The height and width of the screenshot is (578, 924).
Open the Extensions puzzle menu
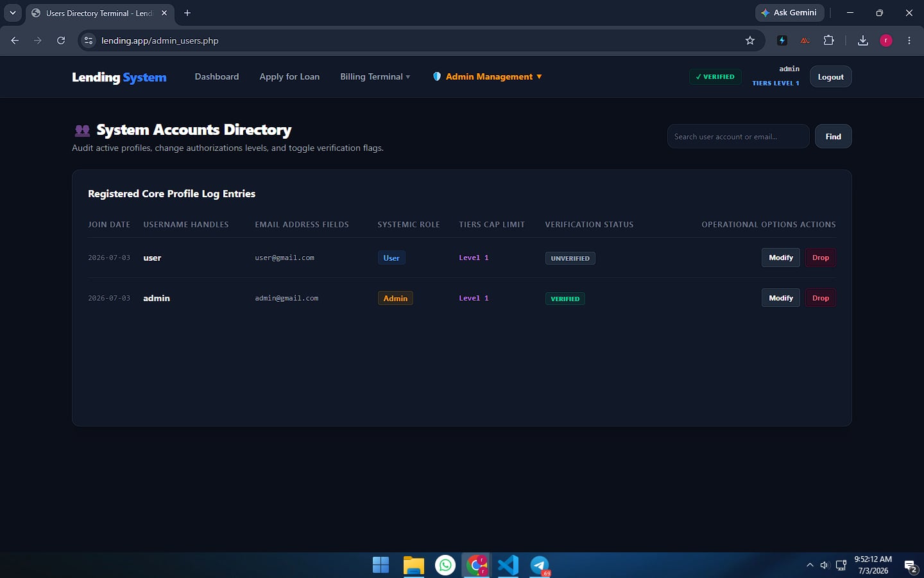click(x=828, y=40)
